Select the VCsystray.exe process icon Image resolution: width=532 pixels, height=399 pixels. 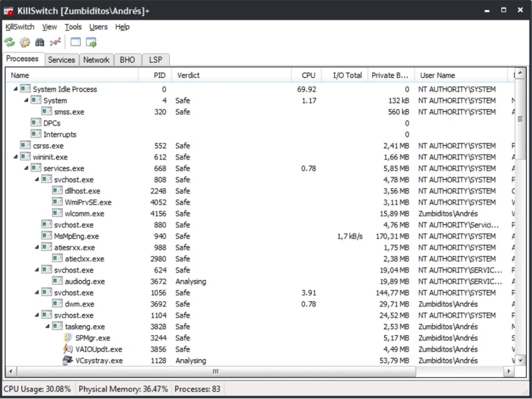pos(68,361)
